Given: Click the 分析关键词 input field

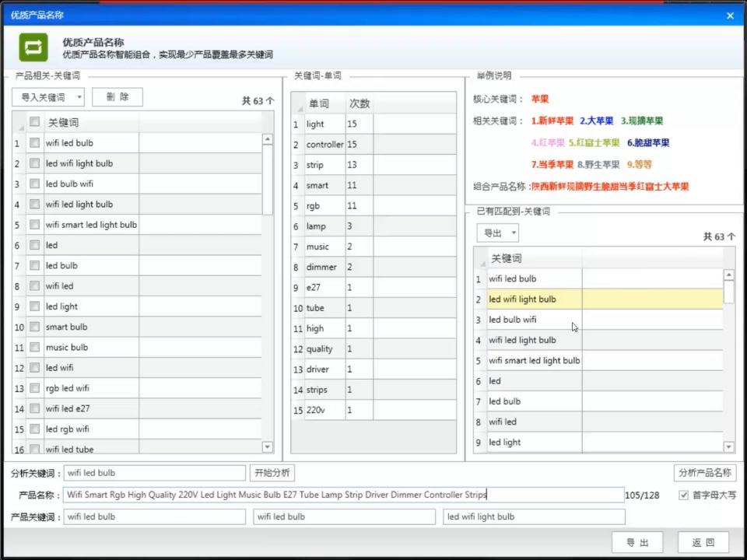Looking at the screenshot, I should (155, 473).
